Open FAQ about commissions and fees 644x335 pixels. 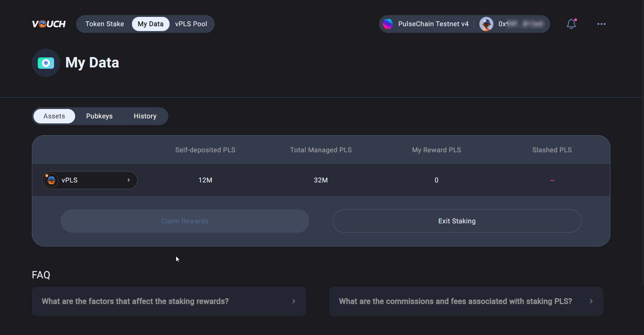(x=466, y=301)
